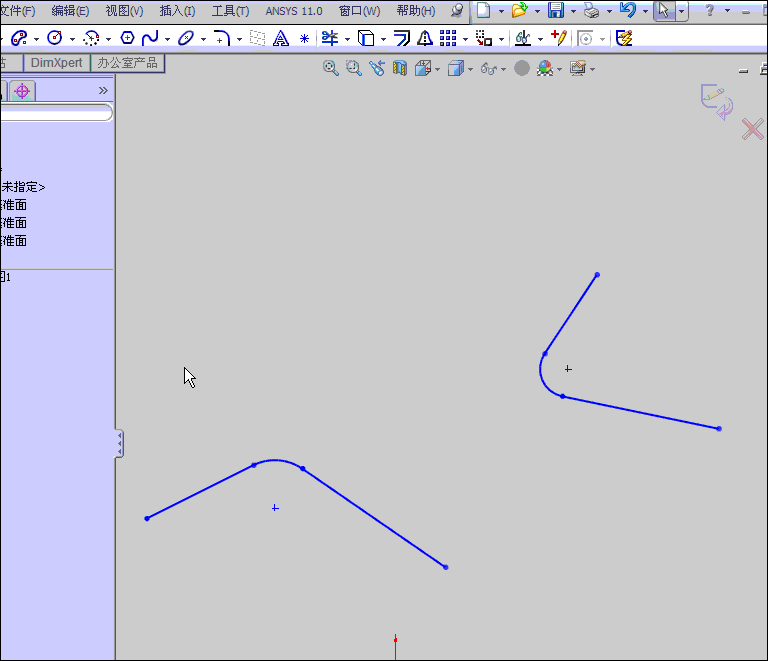Click the apply scene icon

tap(545, 68)
